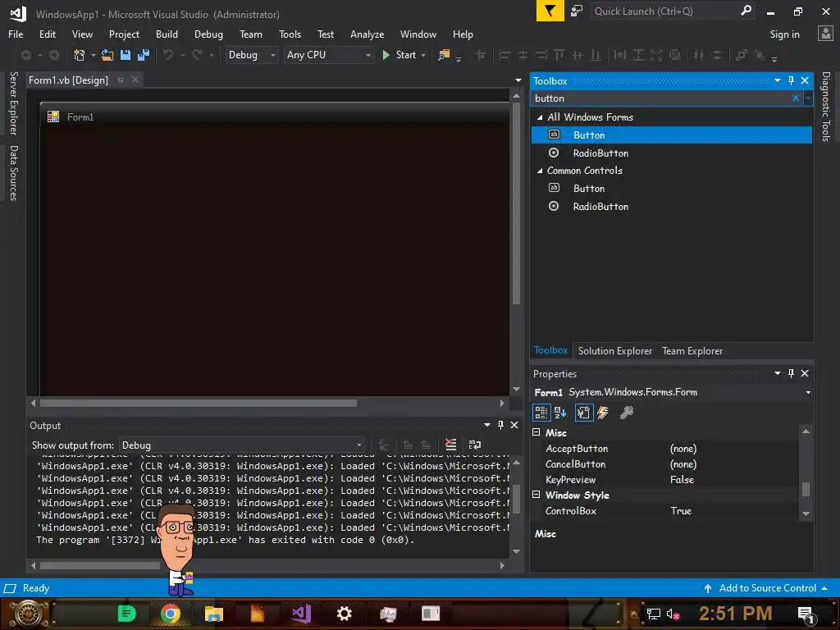Select Button under Common Controls
The width and height of the screenshot is (840, 630).
click(671, 189)
